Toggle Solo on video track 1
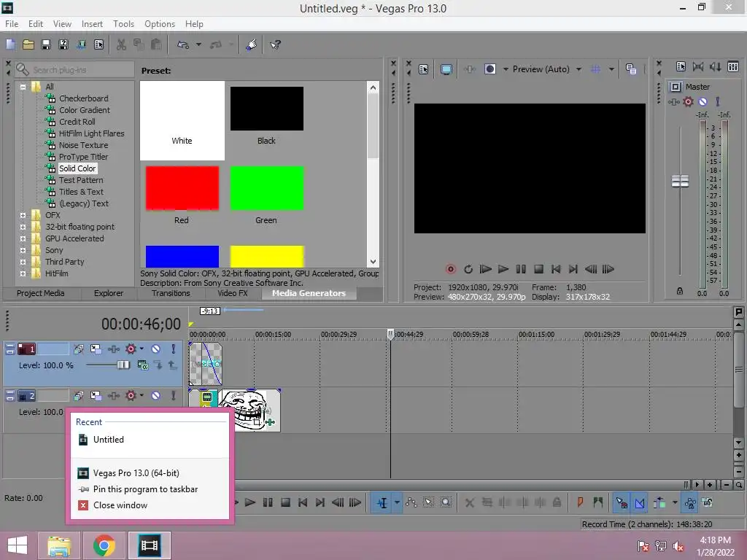The height and width of the screenshot is (560, 747). pyautogui.click(x=174, y=349)
